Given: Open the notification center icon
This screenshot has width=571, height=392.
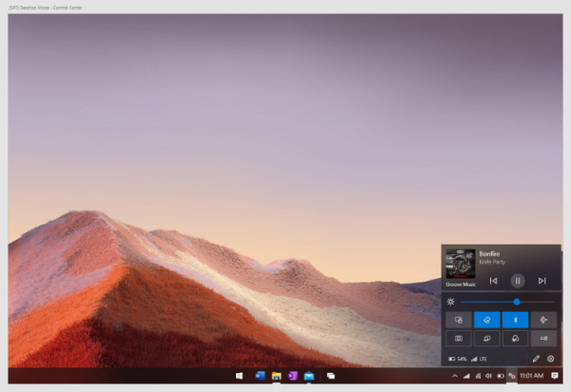Looking at the screenshot, I should (x=555, y=376).
